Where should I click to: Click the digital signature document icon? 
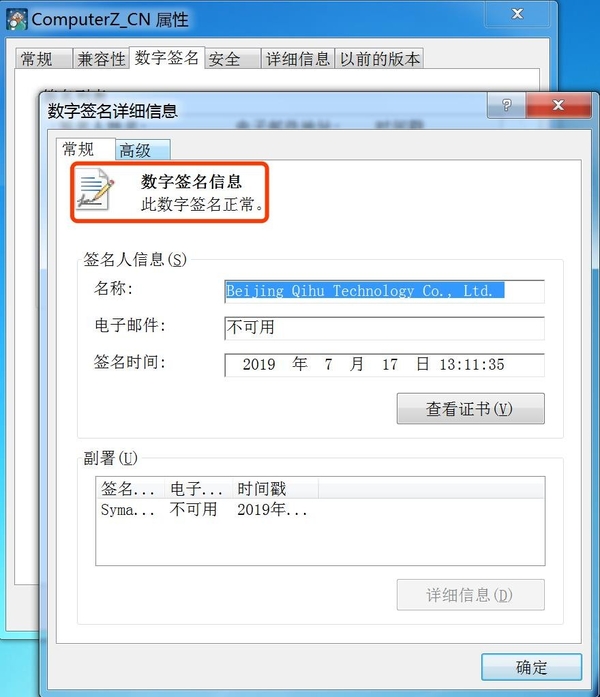[95, 189]
